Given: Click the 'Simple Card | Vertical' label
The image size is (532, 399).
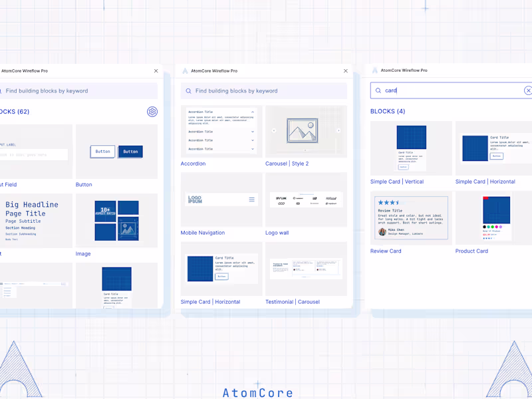Looking at the screenshot, I should (397, 182).
